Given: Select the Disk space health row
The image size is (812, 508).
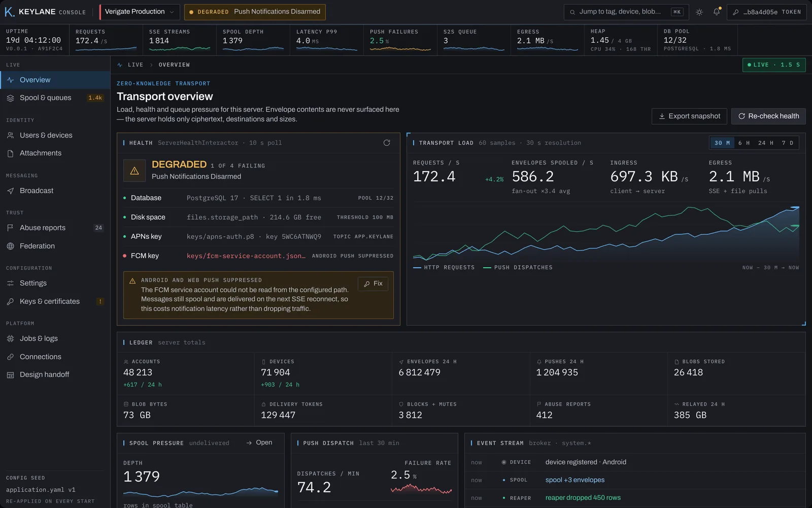Looking at the screenshot, I should click(258, 217).
